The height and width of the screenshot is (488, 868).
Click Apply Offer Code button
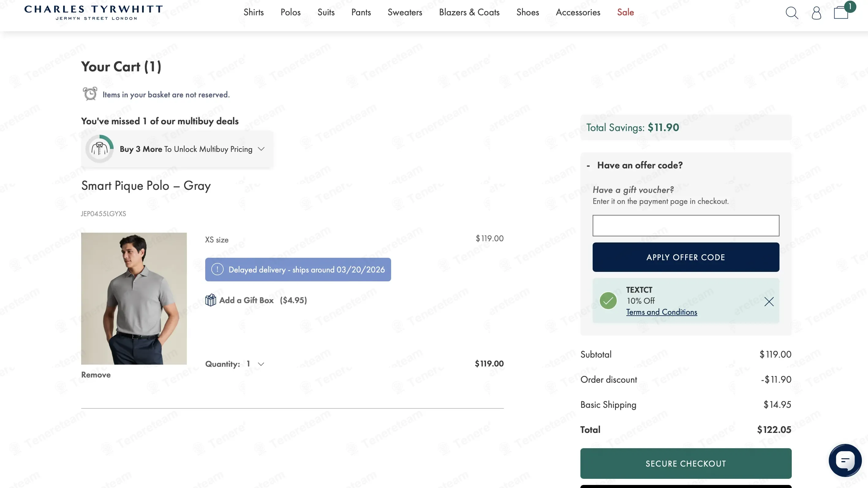tap(686, 257)
